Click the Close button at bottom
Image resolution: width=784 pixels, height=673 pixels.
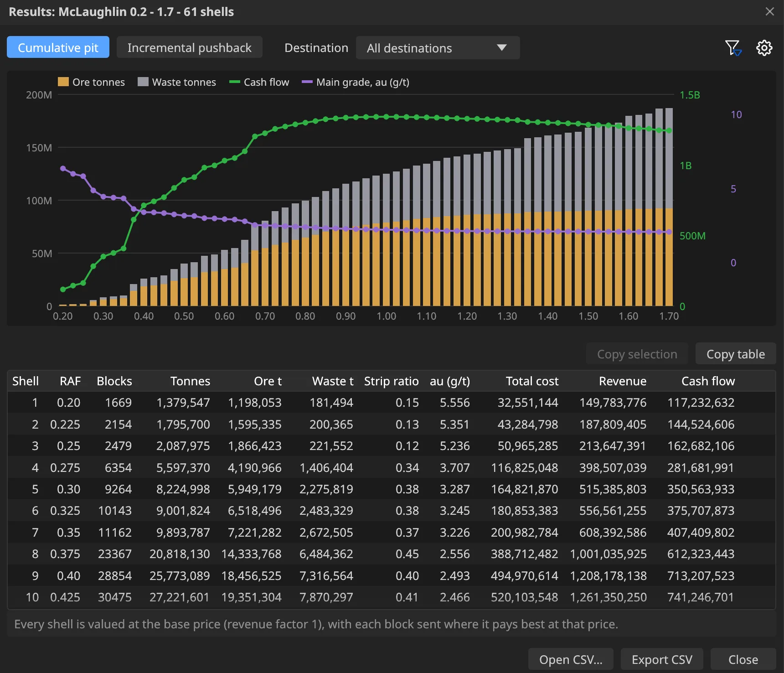743,659
